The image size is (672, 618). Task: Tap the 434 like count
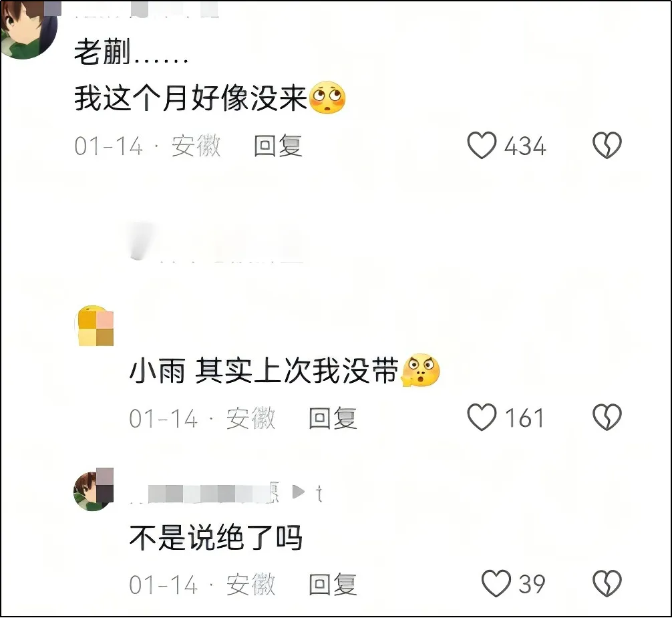[x=525, y=146]
